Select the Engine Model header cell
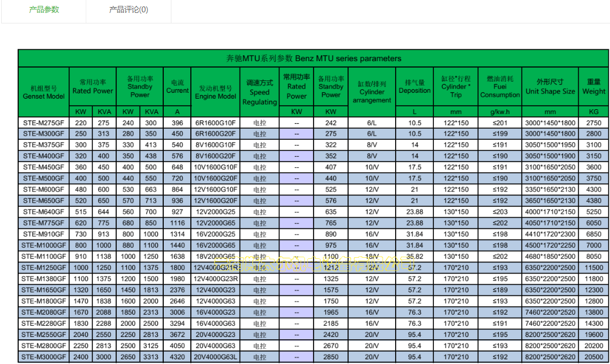 (215, 92)
